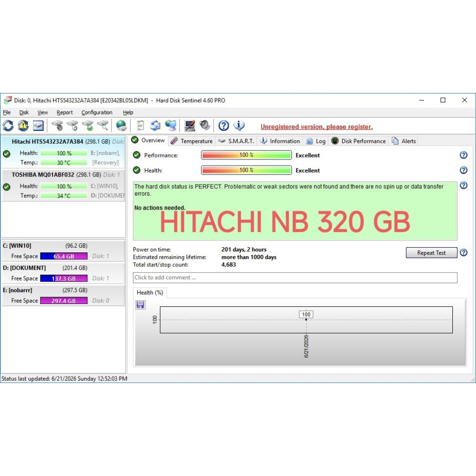Show the Disk Performance tab
Image resolution: width=476 pixels, height=476 pixels.
point(358,141)
